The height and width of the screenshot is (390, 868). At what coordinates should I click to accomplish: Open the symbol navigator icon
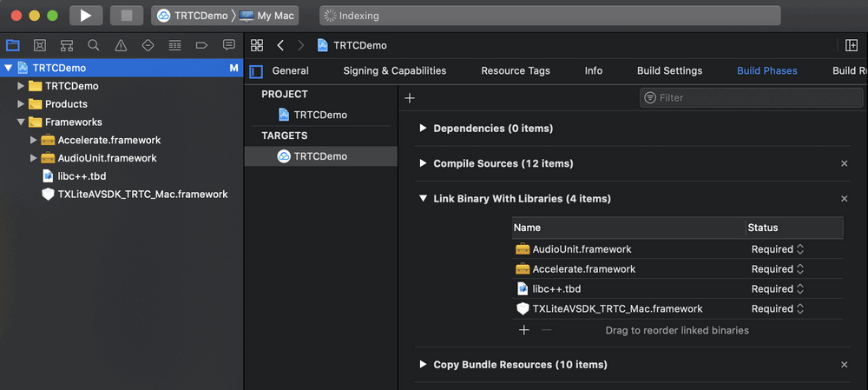point(67,45)
